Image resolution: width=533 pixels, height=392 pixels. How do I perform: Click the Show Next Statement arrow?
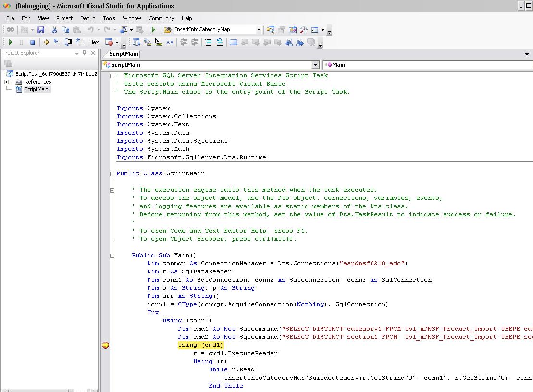point(46,42)
